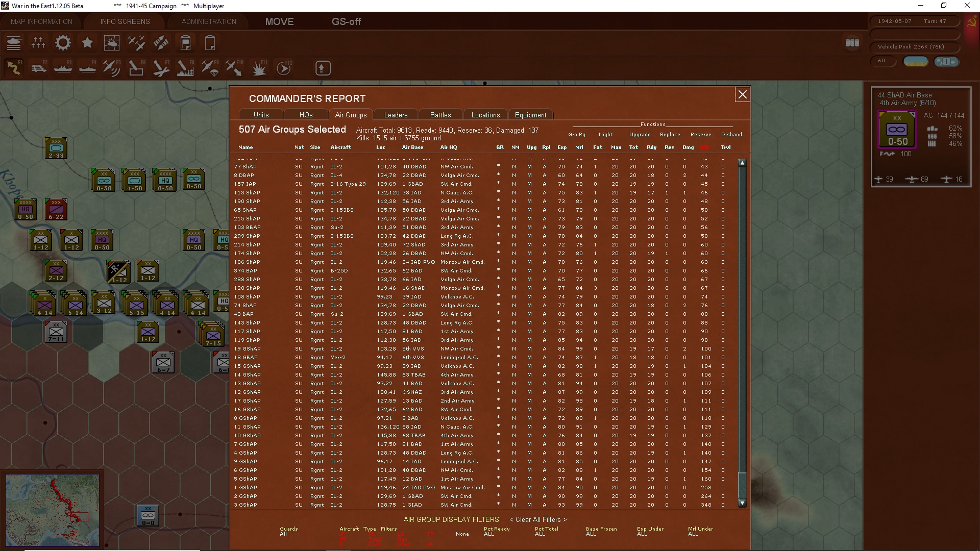
Task: Click the F12 end turn icon
Action: point(284,68)
